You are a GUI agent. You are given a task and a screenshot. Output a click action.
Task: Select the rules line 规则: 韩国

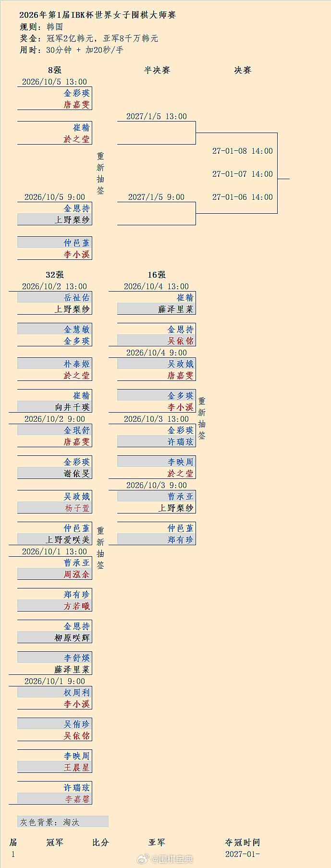41,26
